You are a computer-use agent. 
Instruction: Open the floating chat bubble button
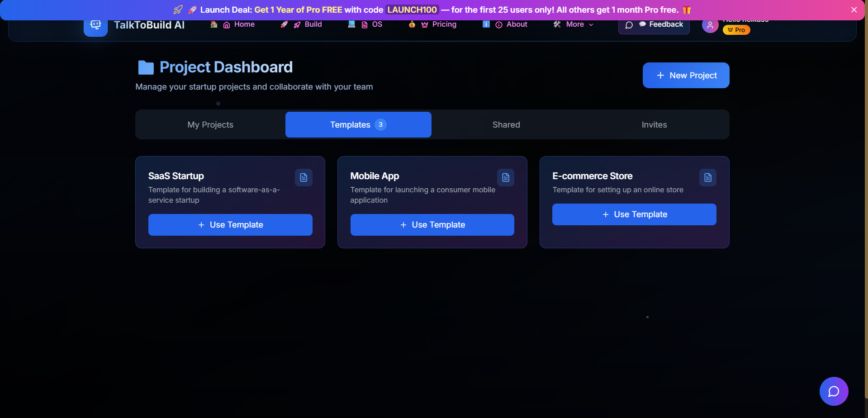[x=834, y=391]
